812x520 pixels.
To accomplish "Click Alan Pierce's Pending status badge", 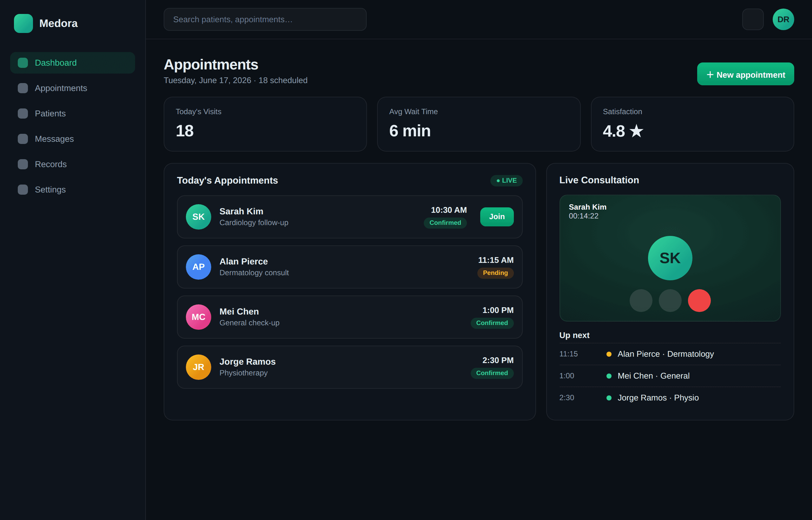I will [x=495, y=273].
